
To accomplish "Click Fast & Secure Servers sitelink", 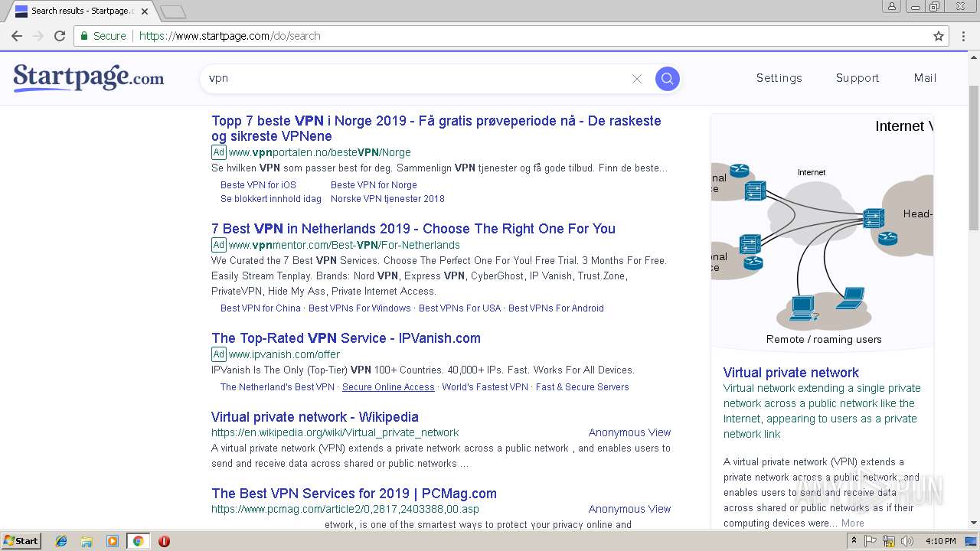I will [583, 387].
